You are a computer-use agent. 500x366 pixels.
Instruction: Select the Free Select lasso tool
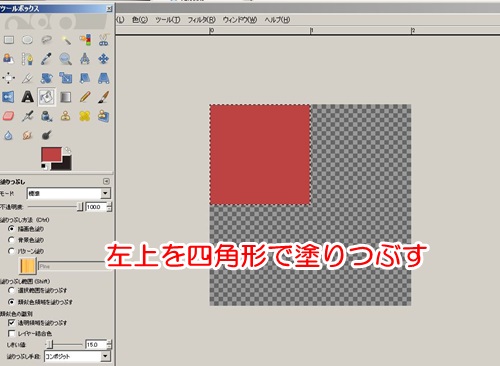46,40
